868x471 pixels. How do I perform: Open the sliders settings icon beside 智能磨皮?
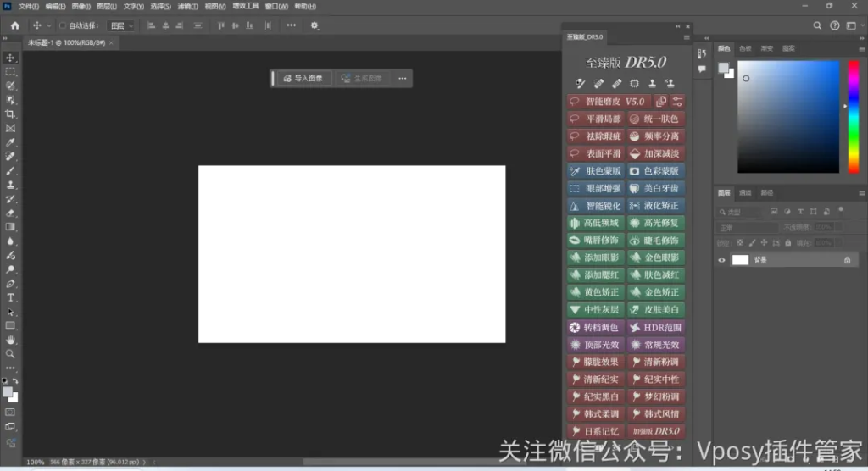(x=677, y=102)
